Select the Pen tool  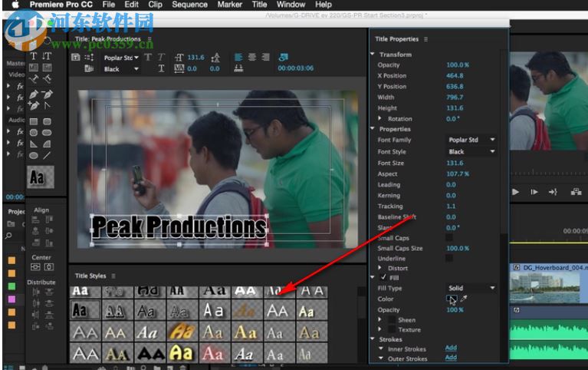pos(34,94)
